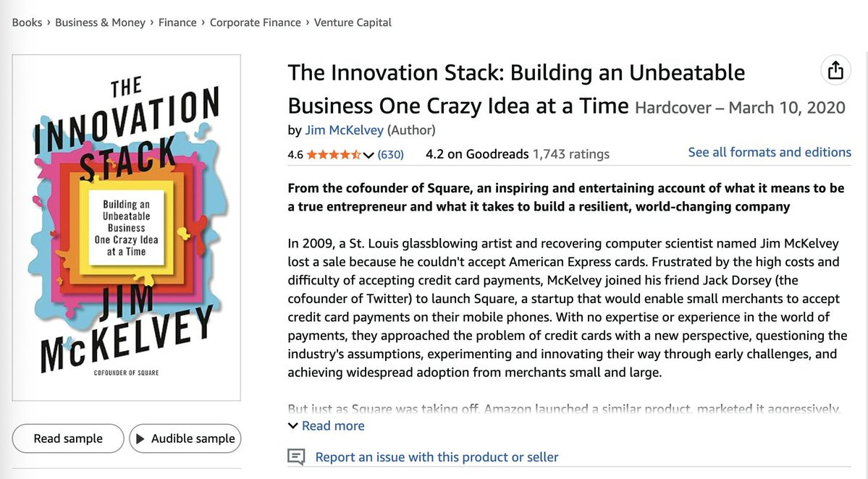
Task: Navigate to Finance breadcrumb
Action: tap(177, 22)
